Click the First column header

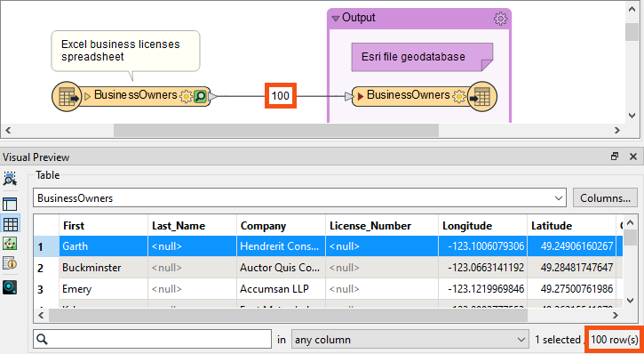point(104,225)
